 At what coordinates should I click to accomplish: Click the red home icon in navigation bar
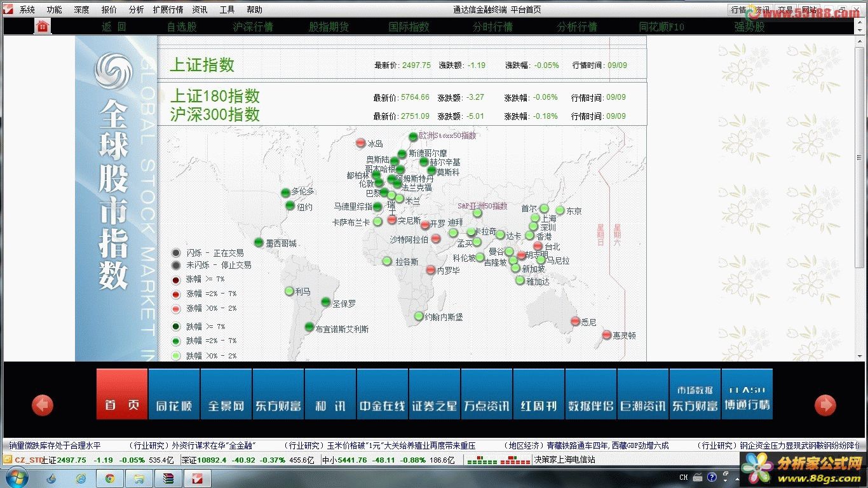click(x=43, y=26)
